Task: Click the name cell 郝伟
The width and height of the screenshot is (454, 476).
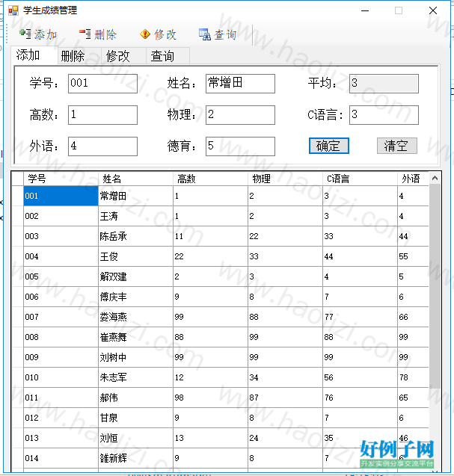Action: pos(135,398)
